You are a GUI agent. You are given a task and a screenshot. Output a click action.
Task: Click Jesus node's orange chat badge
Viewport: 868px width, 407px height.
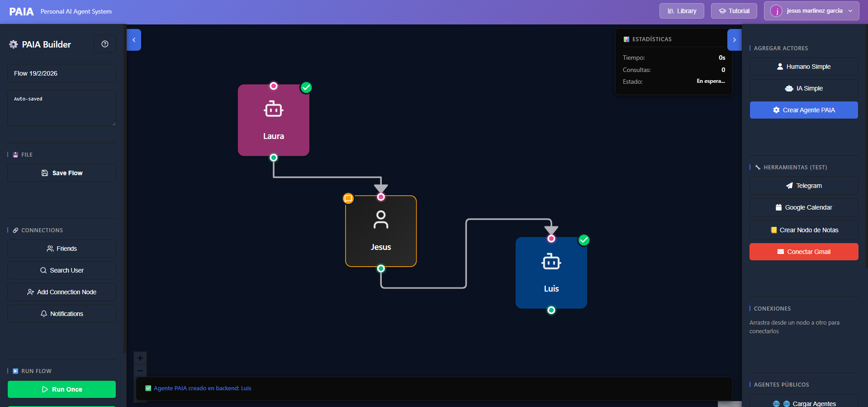pyautogui.click(x=348, y=198)
